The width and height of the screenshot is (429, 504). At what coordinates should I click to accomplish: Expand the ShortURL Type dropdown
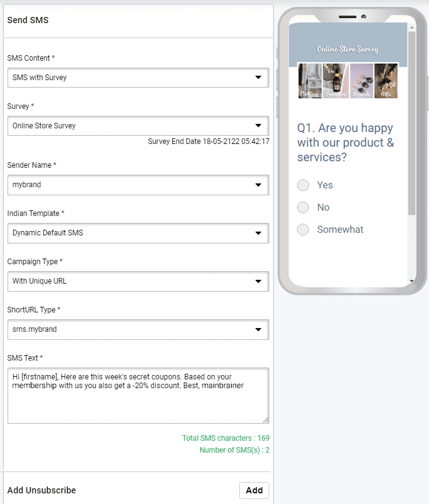coord(137,329)
